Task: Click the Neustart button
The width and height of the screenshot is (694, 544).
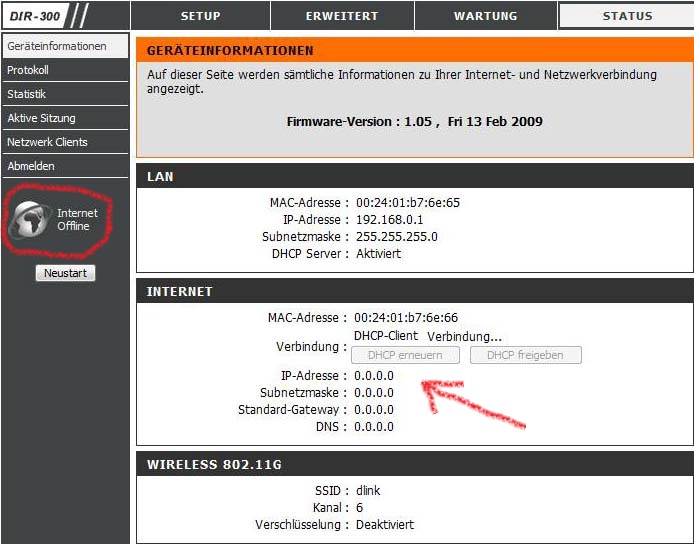Action: point(66,273)
